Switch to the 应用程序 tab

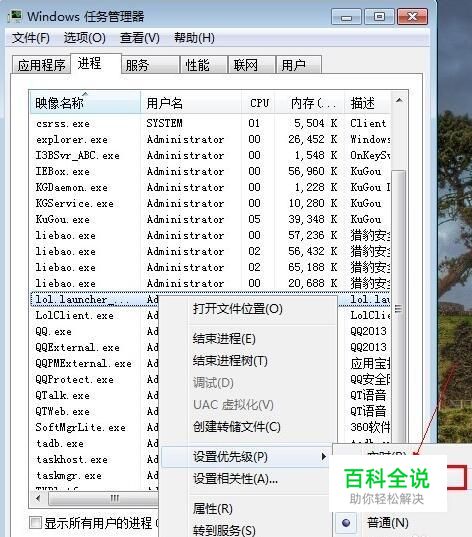tap(41, 65)
